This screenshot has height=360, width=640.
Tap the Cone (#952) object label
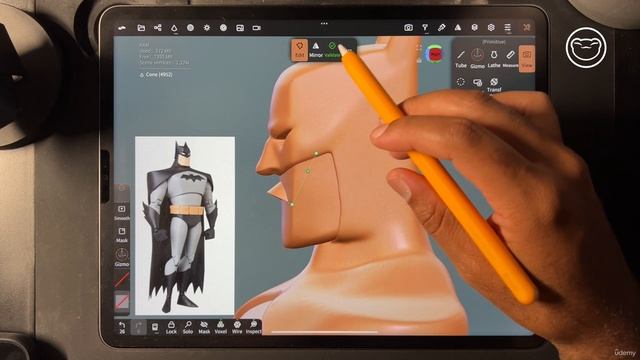(156, 75)
